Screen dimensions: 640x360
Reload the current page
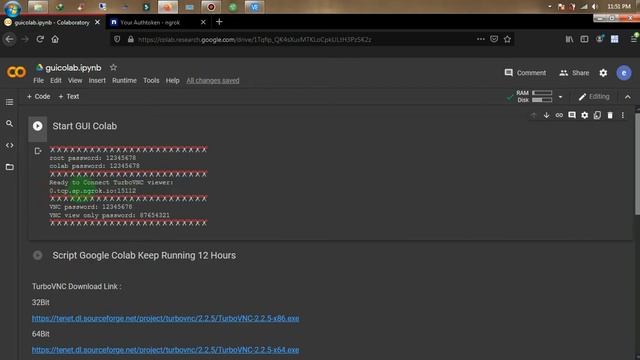coord(40,39)
